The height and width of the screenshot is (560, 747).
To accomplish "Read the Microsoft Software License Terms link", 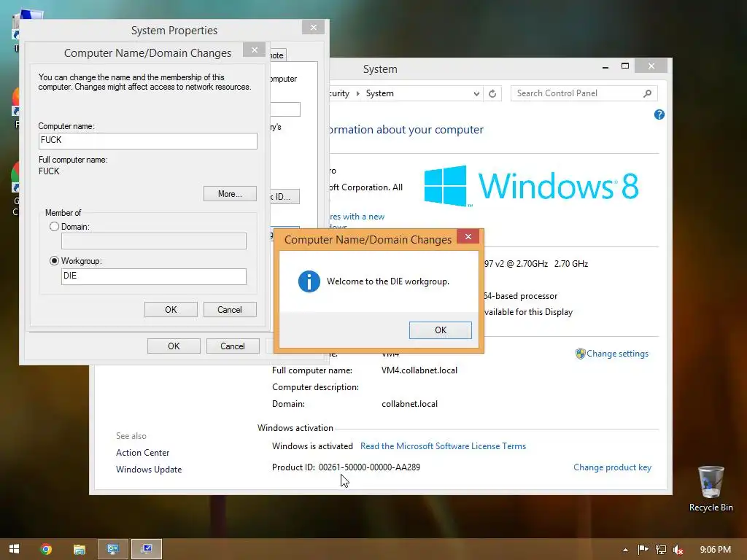I will pos(443,446).
